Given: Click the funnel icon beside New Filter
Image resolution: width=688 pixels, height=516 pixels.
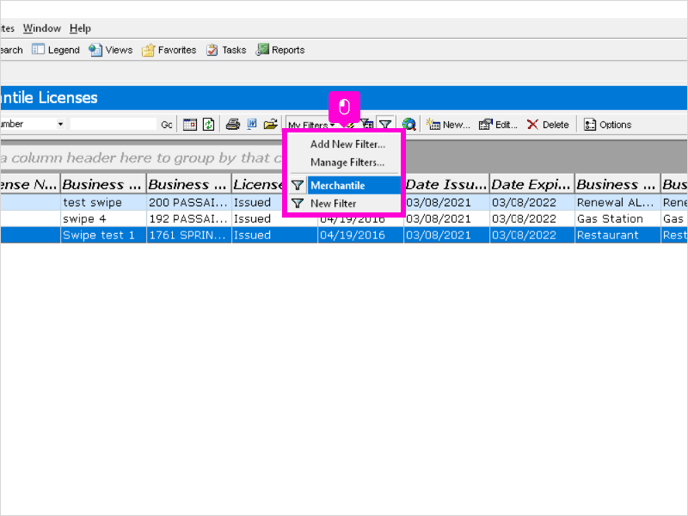Looking at the screenshot, I should 297,203.
